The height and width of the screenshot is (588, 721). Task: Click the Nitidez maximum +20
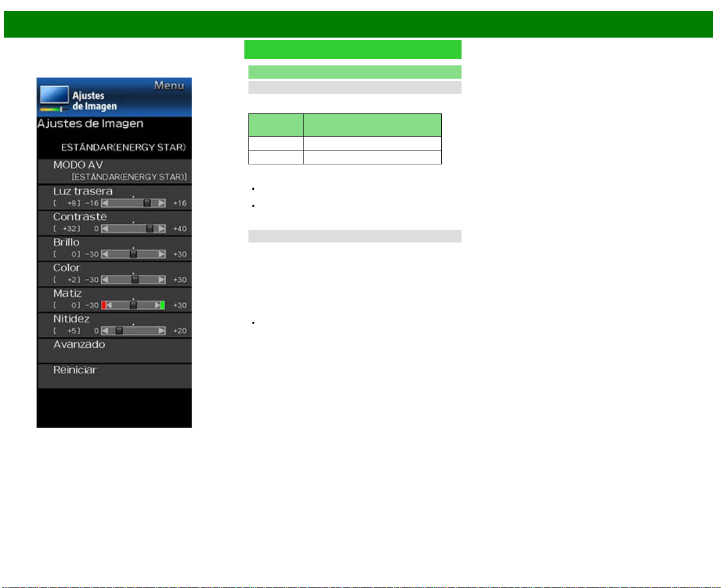(x=180, y=330)
